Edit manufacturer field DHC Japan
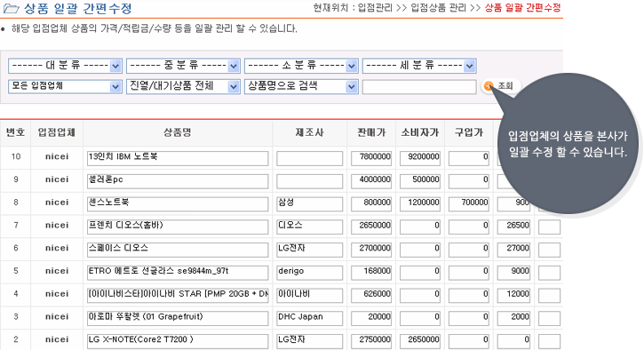 [310, 318]
